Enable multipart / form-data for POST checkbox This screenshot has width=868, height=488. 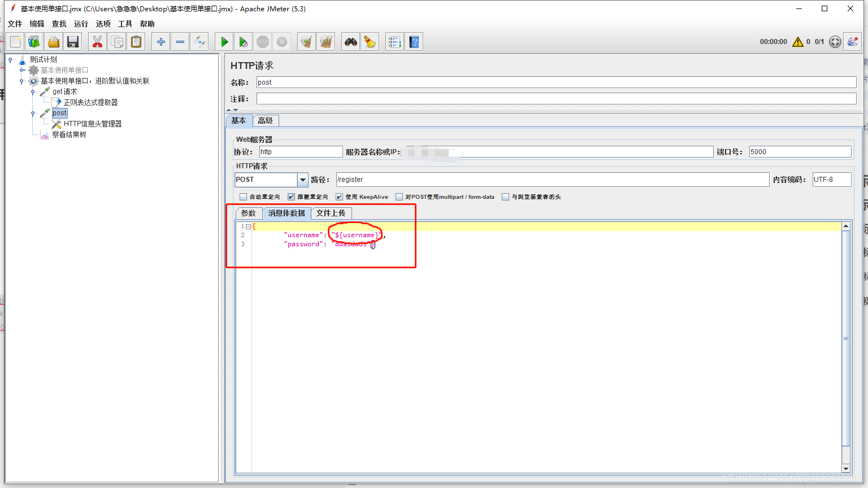pyautogui.click(x=399, y=197)
